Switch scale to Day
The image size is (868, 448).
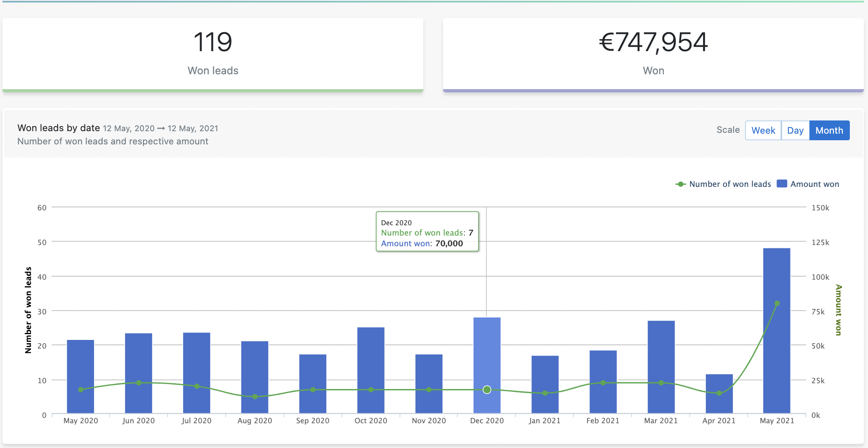(x=795, y=130)
